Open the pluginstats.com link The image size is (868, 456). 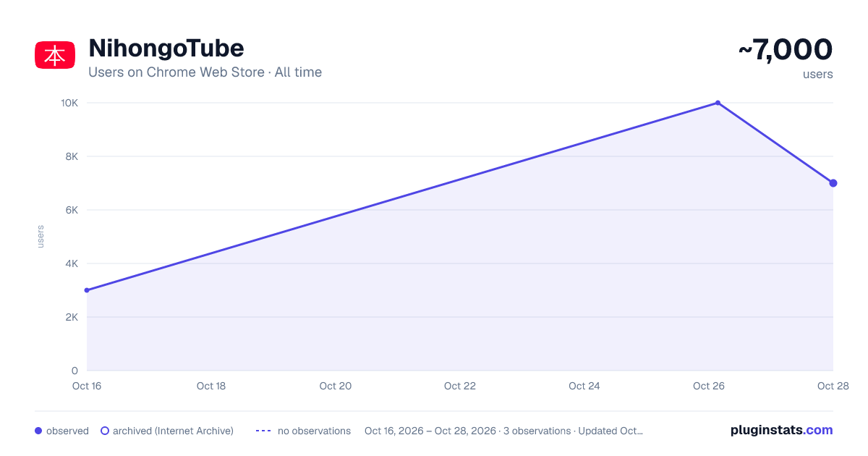coord(781,430)
